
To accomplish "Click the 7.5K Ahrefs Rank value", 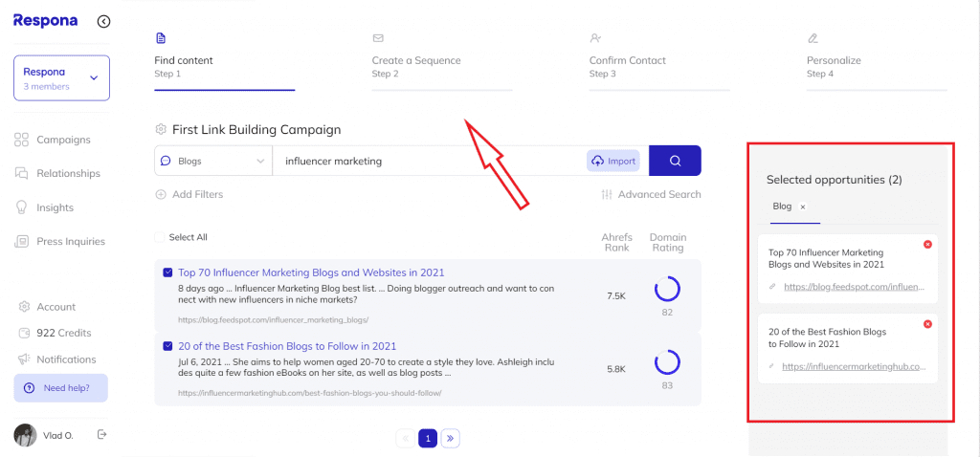I will 616,296.
